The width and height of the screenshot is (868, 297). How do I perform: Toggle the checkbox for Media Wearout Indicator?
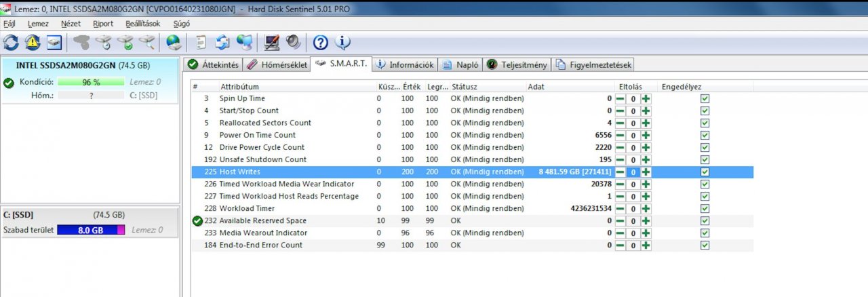(705, 233)
